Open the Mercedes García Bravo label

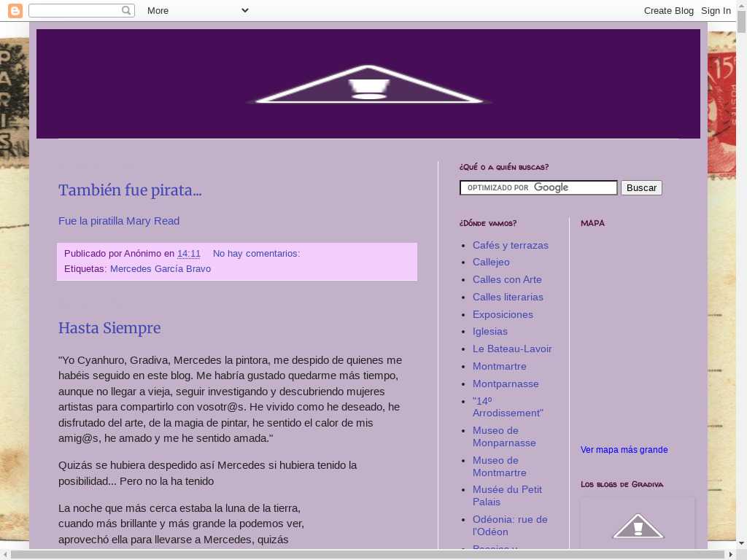coord(160,268)
